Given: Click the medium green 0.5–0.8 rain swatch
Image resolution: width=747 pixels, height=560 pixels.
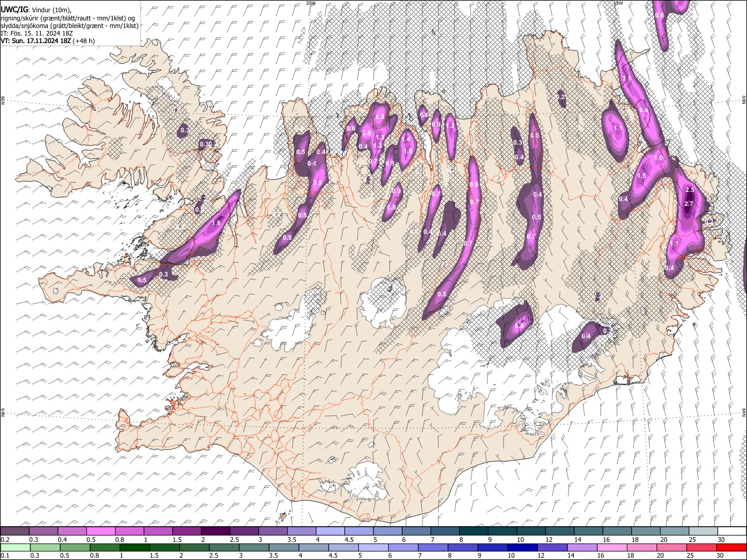Looking at the screenshot, I should click(x=75, y=548).
